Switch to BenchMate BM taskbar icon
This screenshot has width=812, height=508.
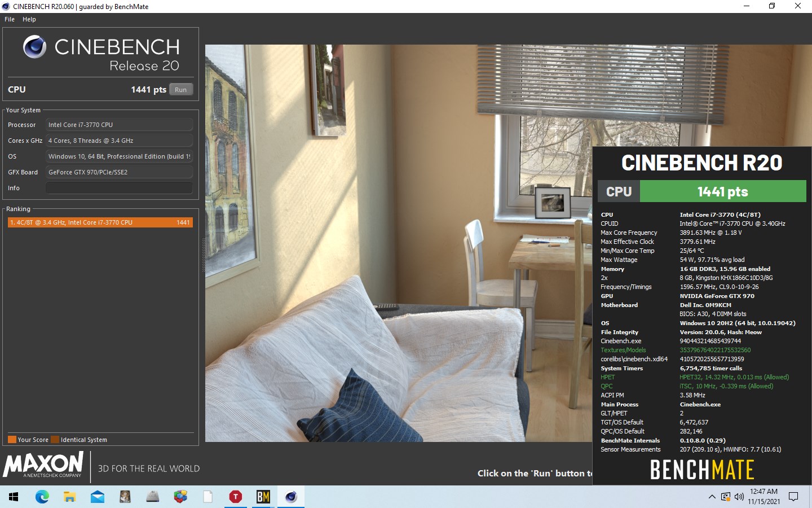coord(263,497)
